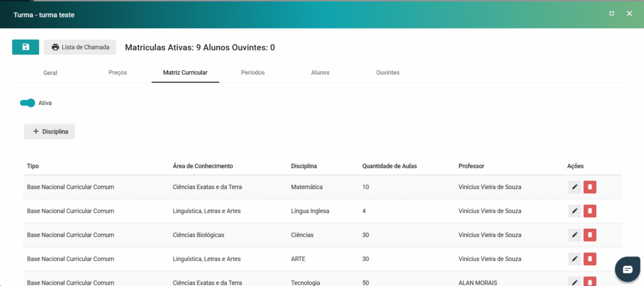
Task: Select the Matriz Curricular tab
Action: pyautogui.click(x=186, y=73)
